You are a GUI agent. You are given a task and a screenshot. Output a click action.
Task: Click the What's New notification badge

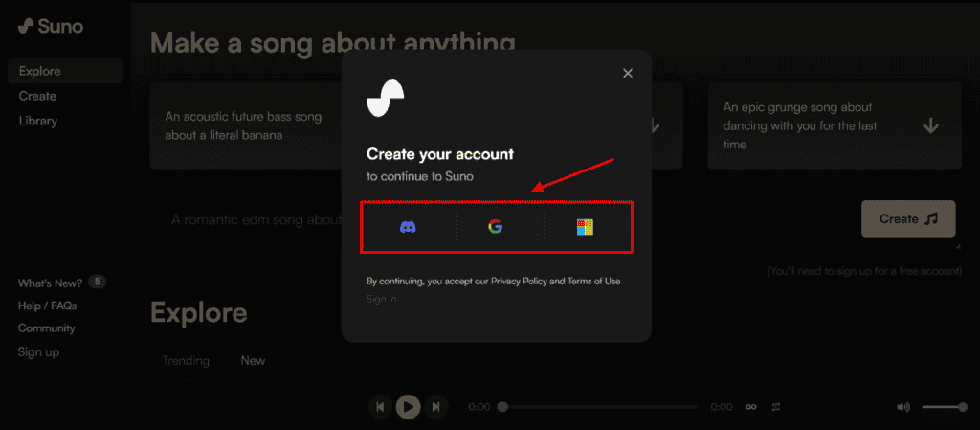[97, 282]
